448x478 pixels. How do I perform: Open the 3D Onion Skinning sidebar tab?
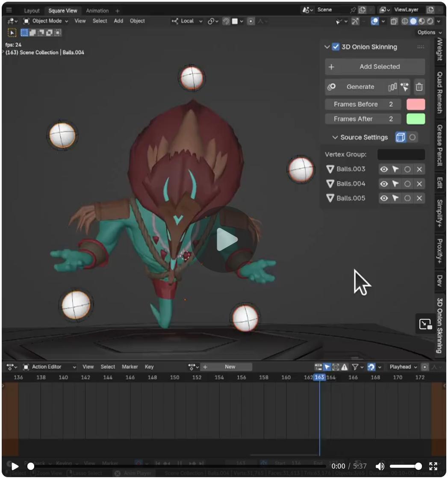point(439,325)
